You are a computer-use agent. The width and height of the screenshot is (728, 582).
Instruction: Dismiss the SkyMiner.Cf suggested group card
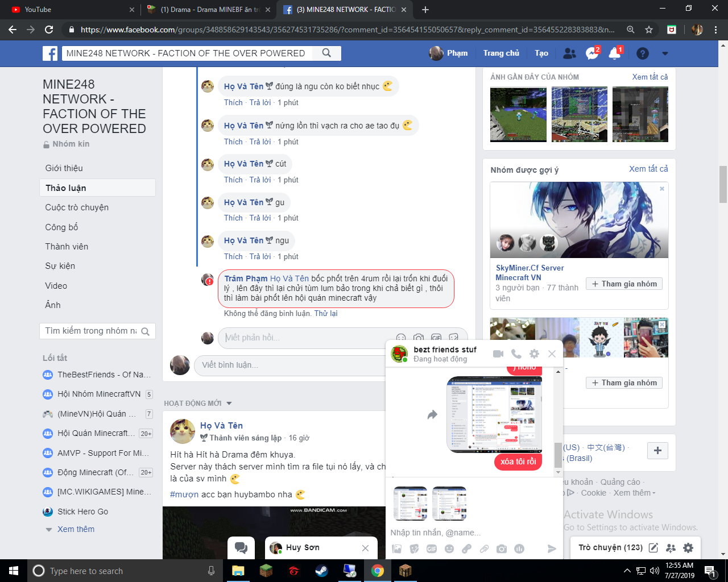662,189
